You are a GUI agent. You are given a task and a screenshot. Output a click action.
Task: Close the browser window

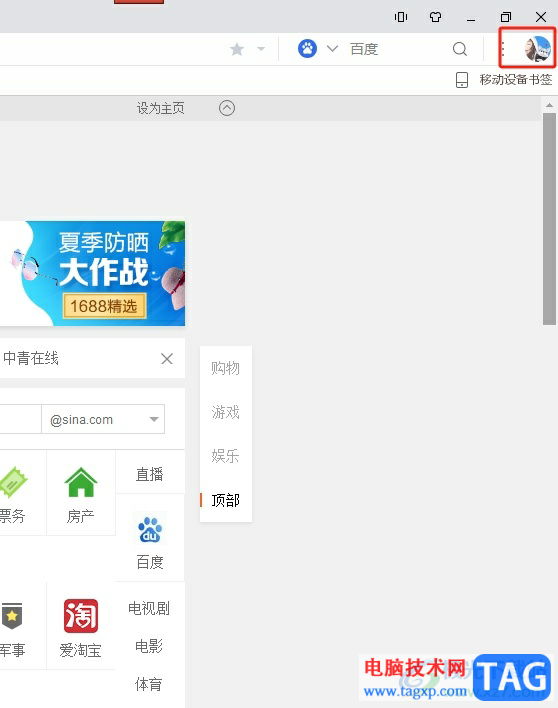pos(541,17)
